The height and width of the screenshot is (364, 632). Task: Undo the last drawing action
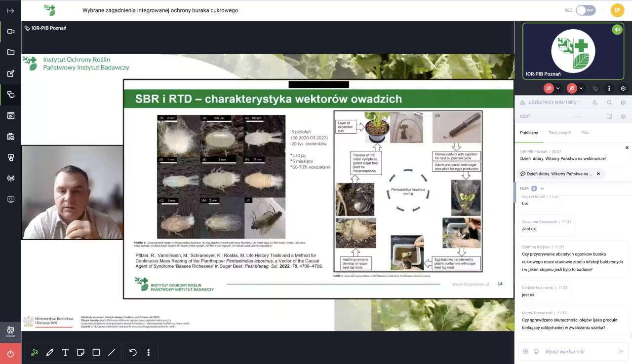[x=133, y=352]
